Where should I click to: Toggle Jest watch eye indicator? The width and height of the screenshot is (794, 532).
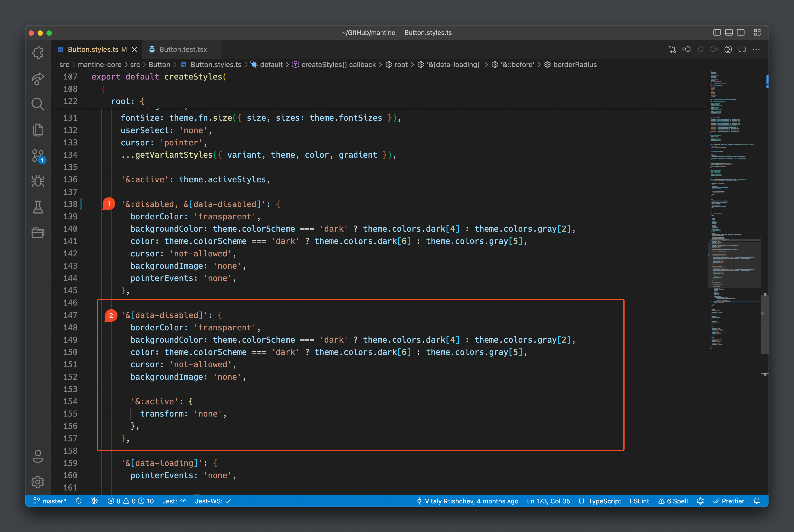(174, 501)
